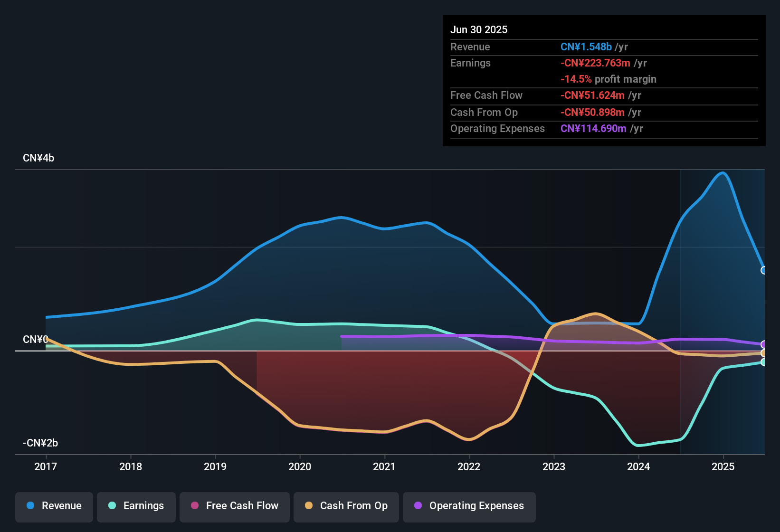Expand the Jun 30 2025 tooltip panel

coord(479,29)
